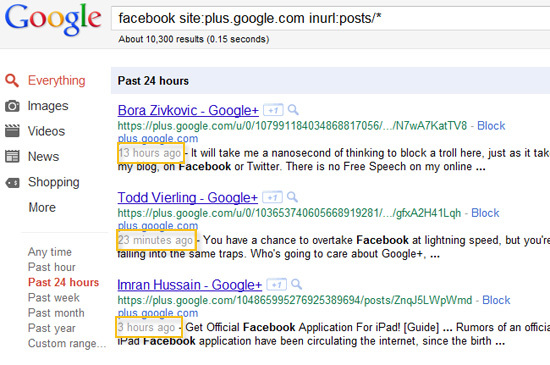Open plus.google.com link under Imran Hussain
The width and height of the screenshot is (550, 365).
(x=158, y=313)
